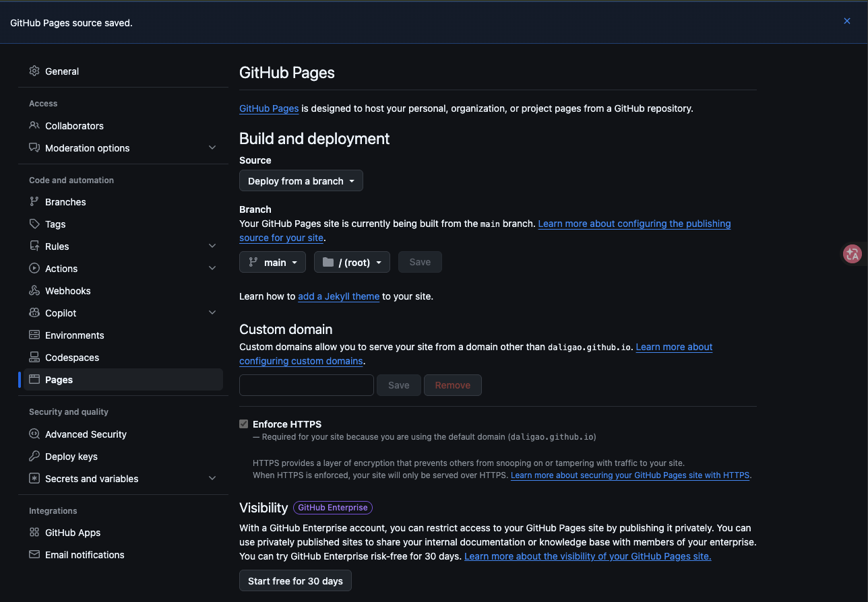Open Advanced Security settings
The width and height of the screenshot is (868, 602).
point(123,434)
